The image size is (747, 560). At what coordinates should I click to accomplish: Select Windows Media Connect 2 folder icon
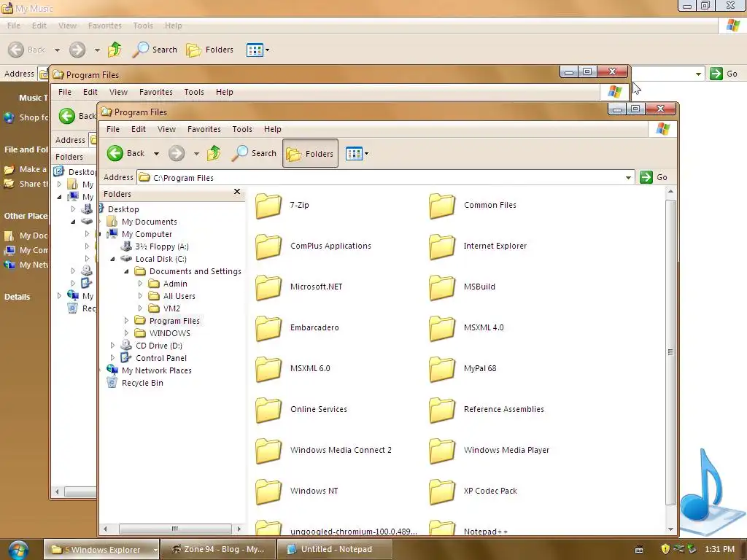pos(268,451)
